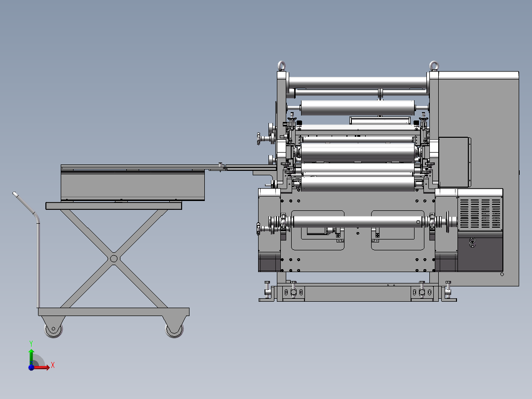Select the right caster wheel of the cart
The image size is (532, 399).
tap(174, 329)
